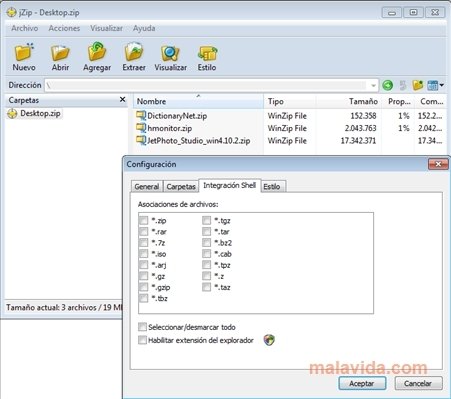Sort by the Tamaño column header

tap(348, 101)
